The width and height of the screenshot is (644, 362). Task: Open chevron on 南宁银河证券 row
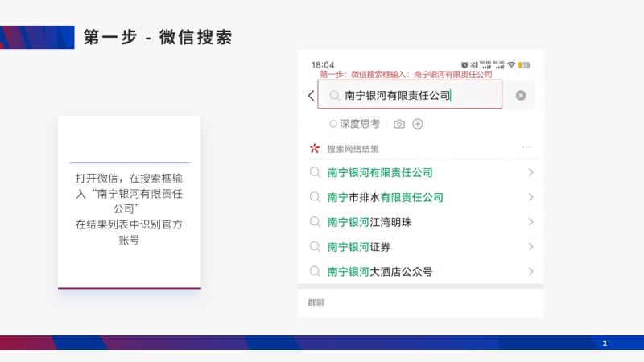click(x=530, y=247)
